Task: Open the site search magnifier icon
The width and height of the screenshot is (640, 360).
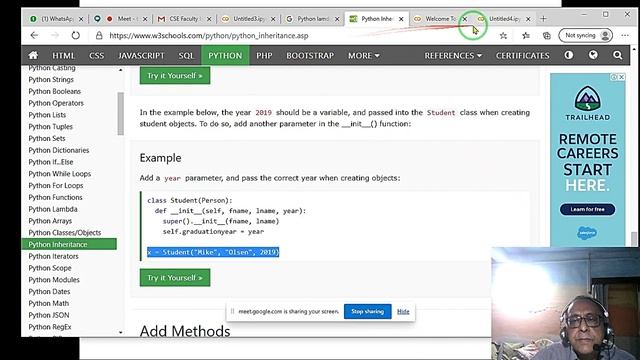Action: 618,55
